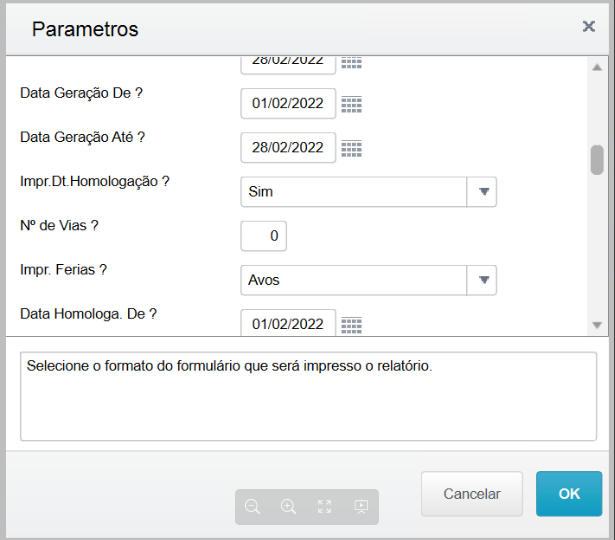
Task: Click the Nº de Vias ? label
Action: coord(59,225)
